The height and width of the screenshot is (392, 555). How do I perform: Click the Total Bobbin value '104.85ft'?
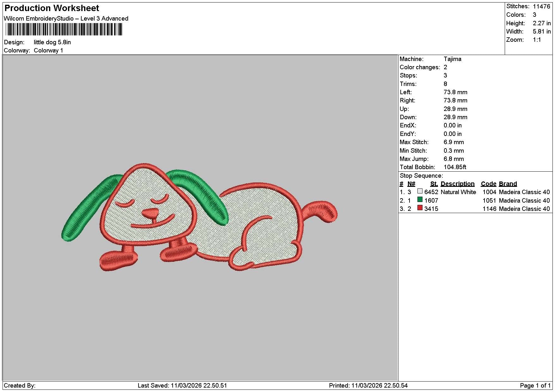click(455, 167)
